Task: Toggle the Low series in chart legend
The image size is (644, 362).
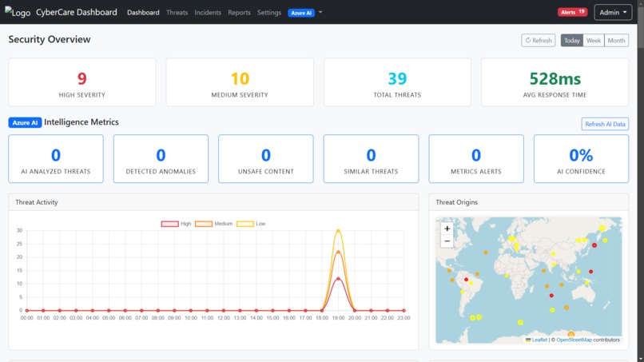Action: click(251, 224)
